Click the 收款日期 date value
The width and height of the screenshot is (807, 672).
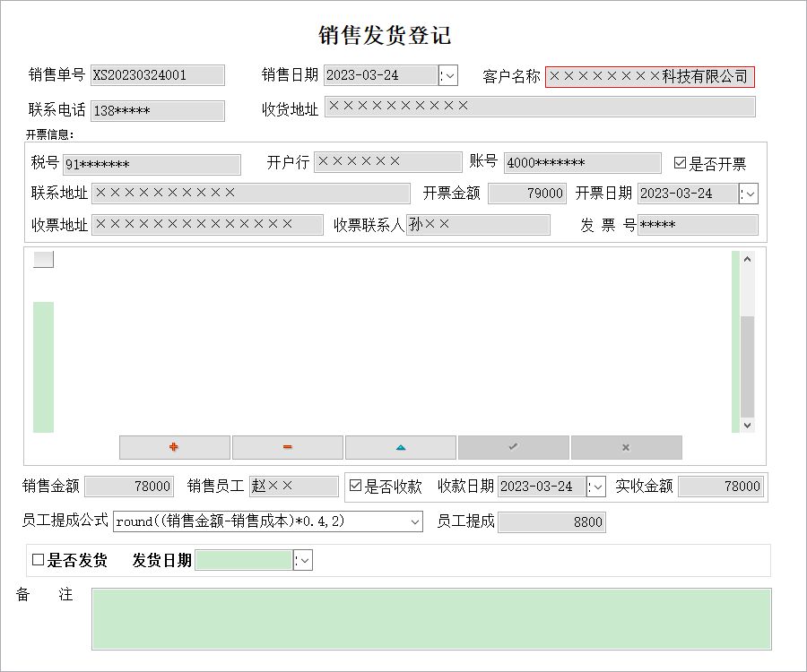536,487
